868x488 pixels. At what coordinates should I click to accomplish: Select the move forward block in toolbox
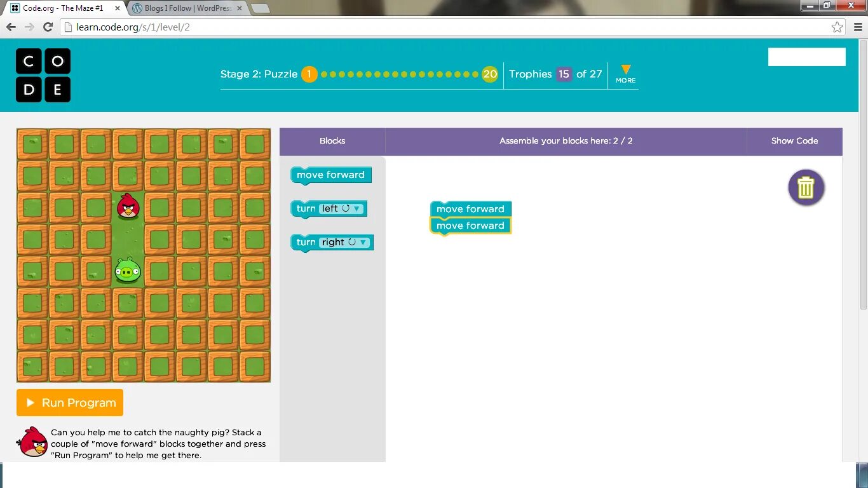tap(331, 175)
